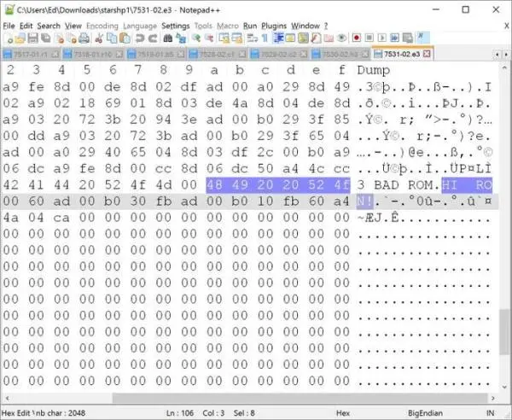Viewport: 512px width, 420px height.
Task: Open the File menu
Action: [x=9, y=26]
